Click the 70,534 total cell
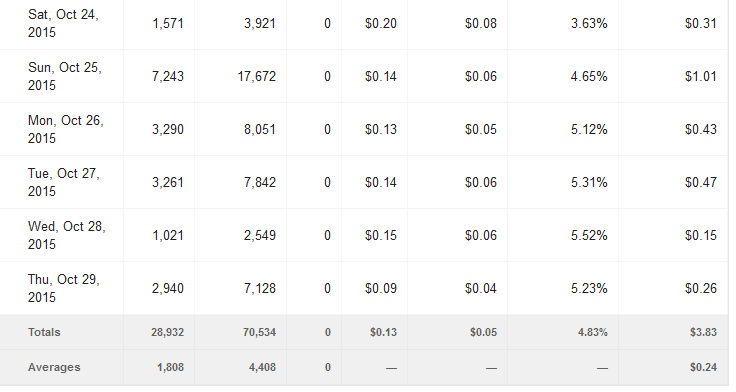 [x=259, y=332]
